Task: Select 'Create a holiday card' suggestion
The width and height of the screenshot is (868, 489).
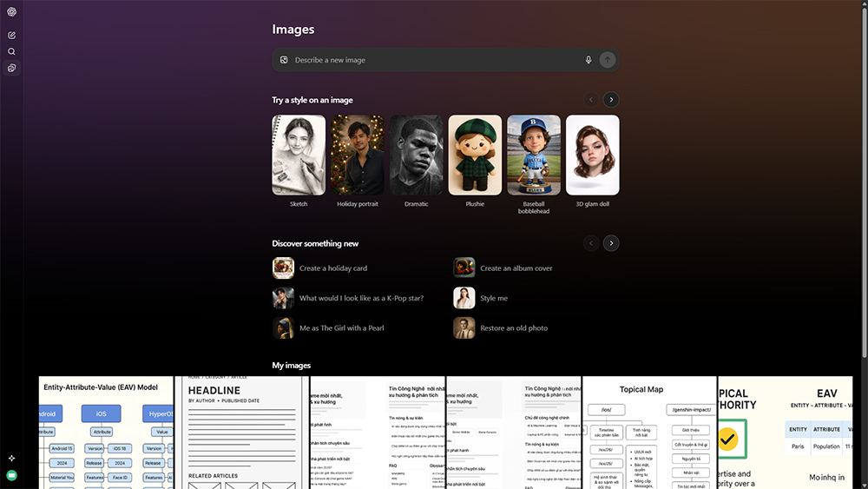Action: tap(333, 268)
